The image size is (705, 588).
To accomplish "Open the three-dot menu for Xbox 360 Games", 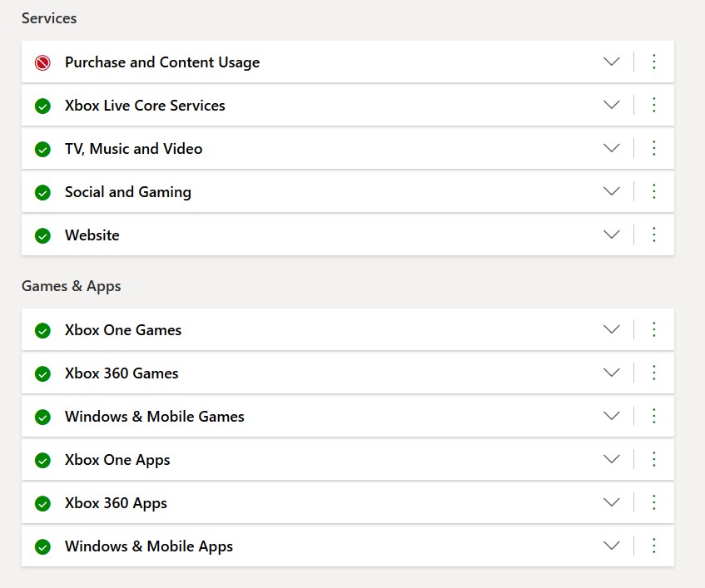I will pyautogui.click(x=654, y=373).
